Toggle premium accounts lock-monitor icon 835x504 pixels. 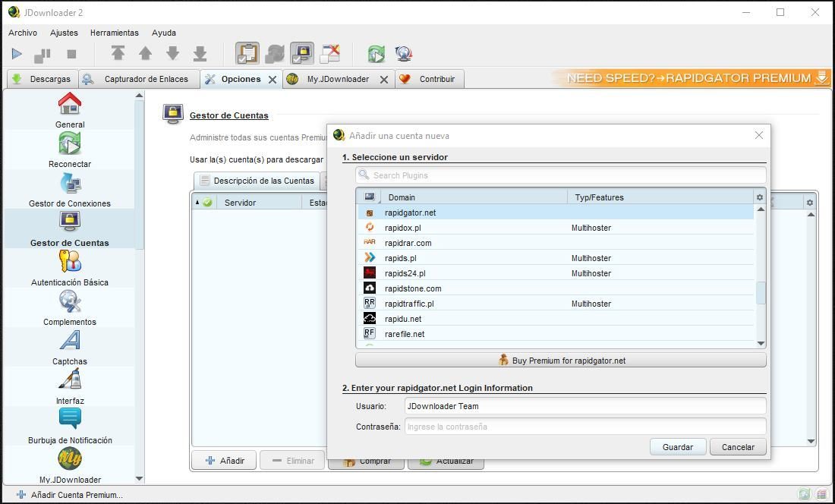pos(302,53)
